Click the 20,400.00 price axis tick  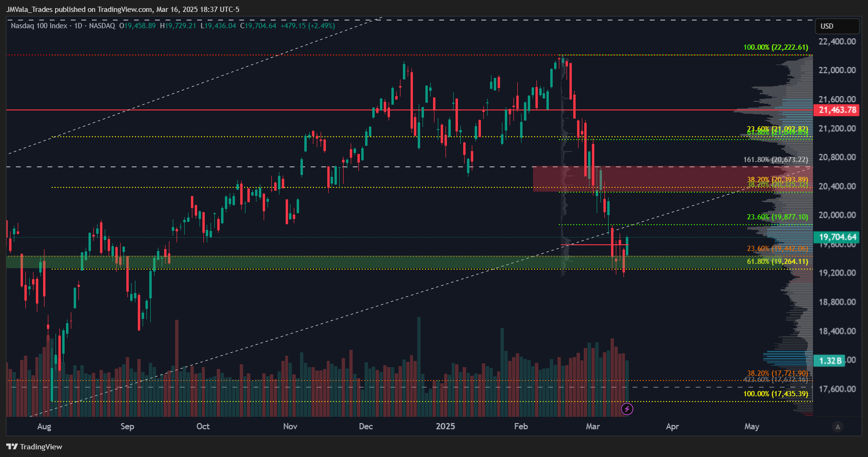coord(837,186)
